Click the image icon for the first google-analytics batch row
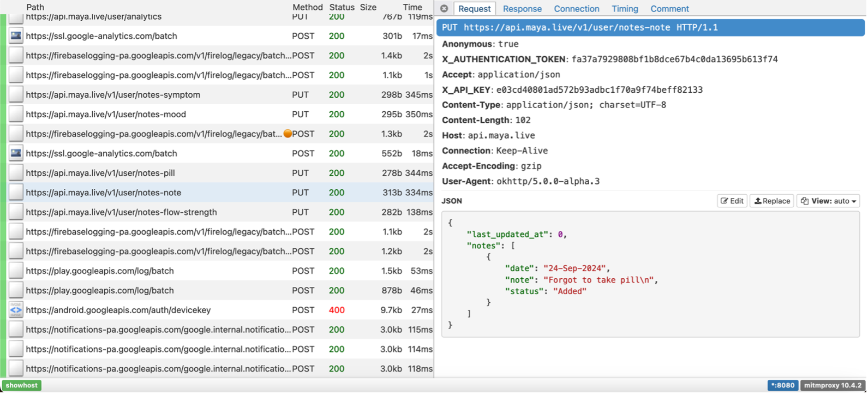 [x=16, y=36]
